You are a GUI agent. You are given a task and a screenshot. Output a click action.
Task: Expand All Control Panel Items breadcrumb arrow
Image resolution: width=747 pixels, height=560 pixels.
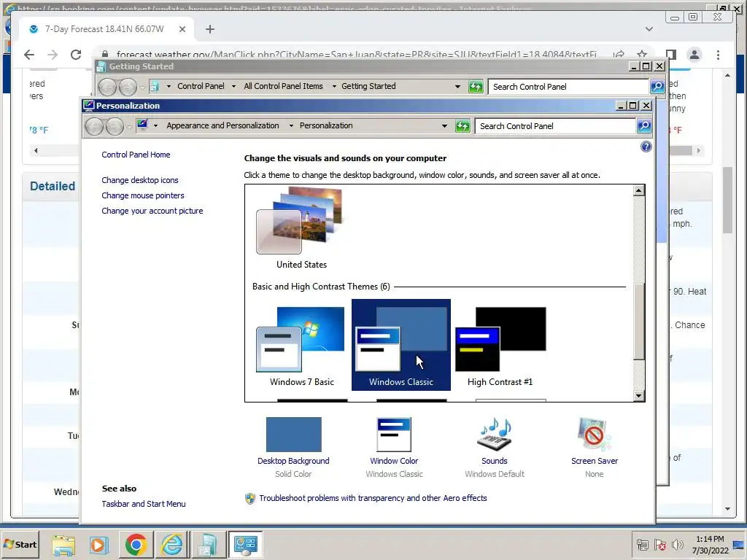(334, 86)
